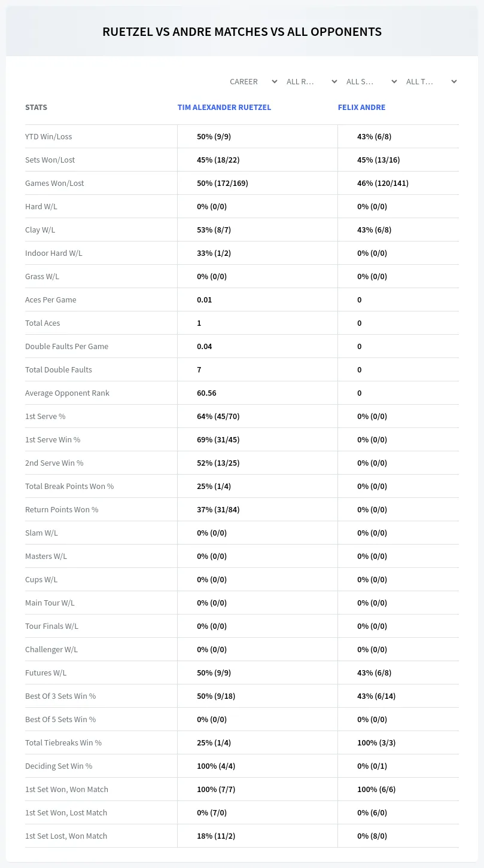The image size is (484, 868).
Task: Click the Total Double Faults row label
Action: coord(59,369)
